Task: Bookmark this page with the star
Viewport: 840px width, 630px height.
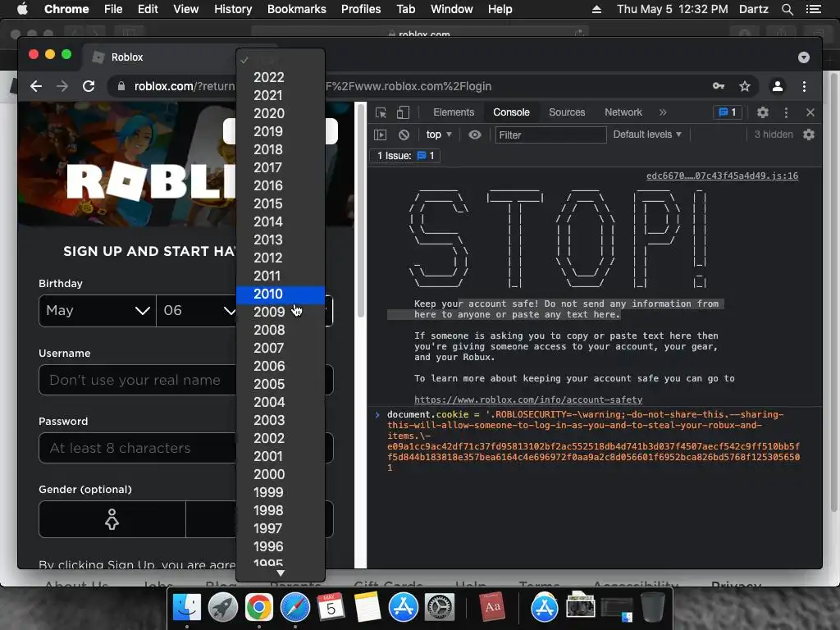Action: point(745,86)
